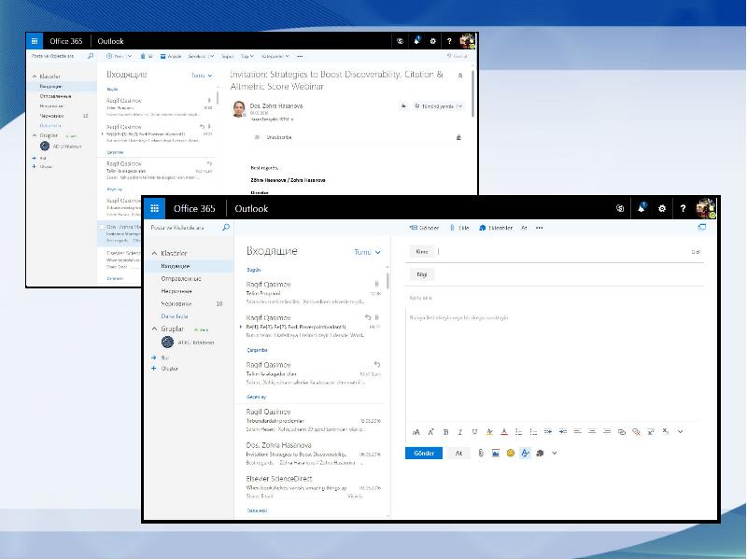The image size is (747, 560).
Task: Apply underline formatting in the compose toolbar
Action: point(474,432)
